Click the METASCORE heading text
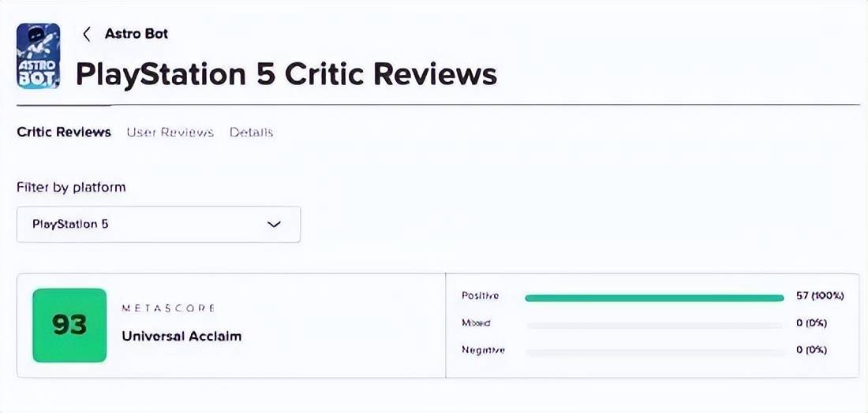868x413 pixels. (x=168, y=308)
